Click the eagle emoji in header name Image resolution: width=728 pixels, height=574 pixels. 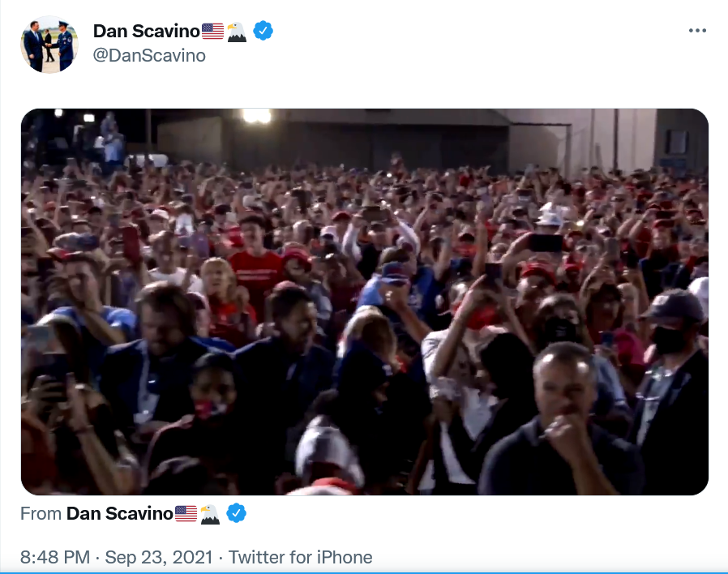pyautogui.click(x=237, y=32)
